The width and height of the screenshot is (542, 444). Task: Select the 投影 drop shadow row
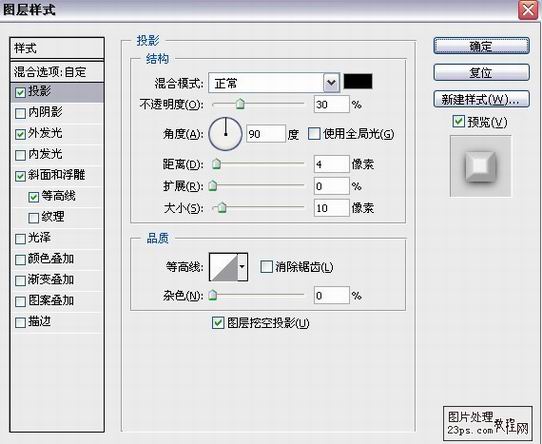57,92
